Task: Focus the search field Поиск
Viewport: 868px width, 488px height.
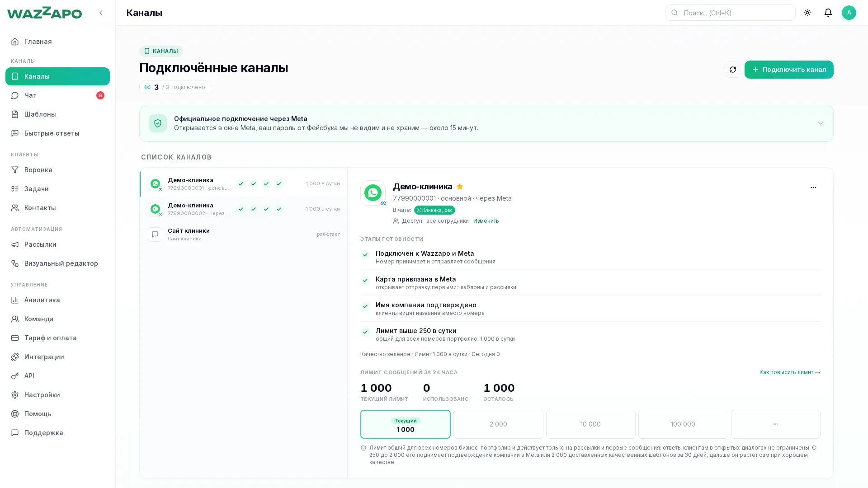Action: tap(730, 13)
